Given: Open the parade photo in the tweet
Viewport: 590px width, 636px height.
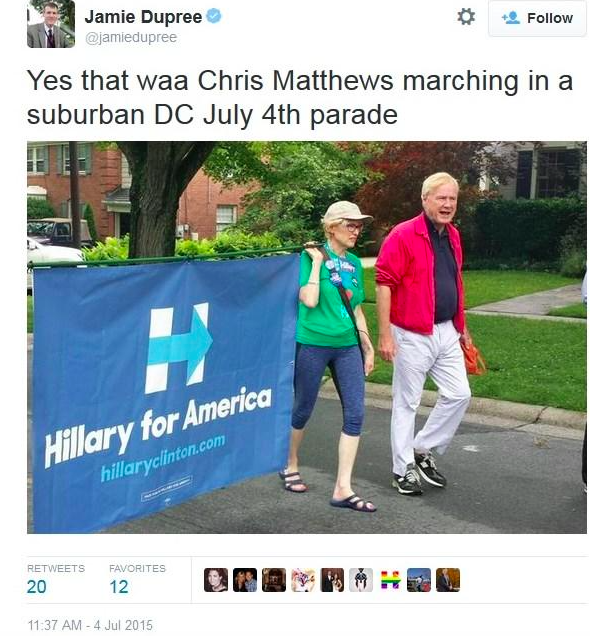Looking at the screenshot, I should point(307,337).
